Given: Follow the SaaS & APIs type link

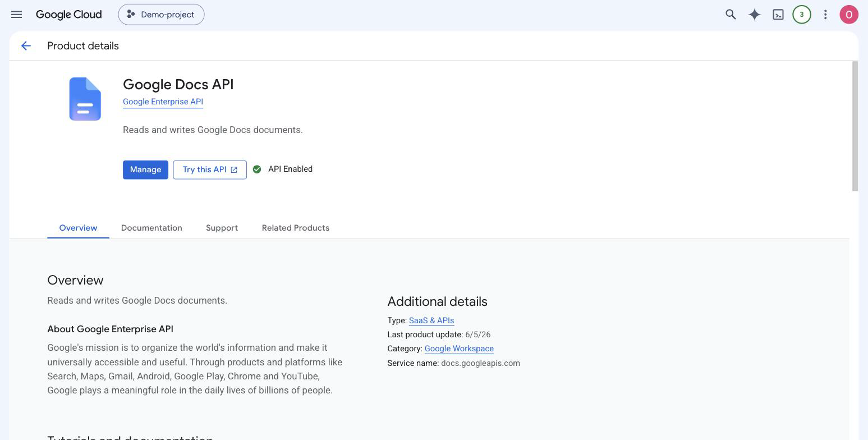Looking at the screenshot, I should 431,320.
